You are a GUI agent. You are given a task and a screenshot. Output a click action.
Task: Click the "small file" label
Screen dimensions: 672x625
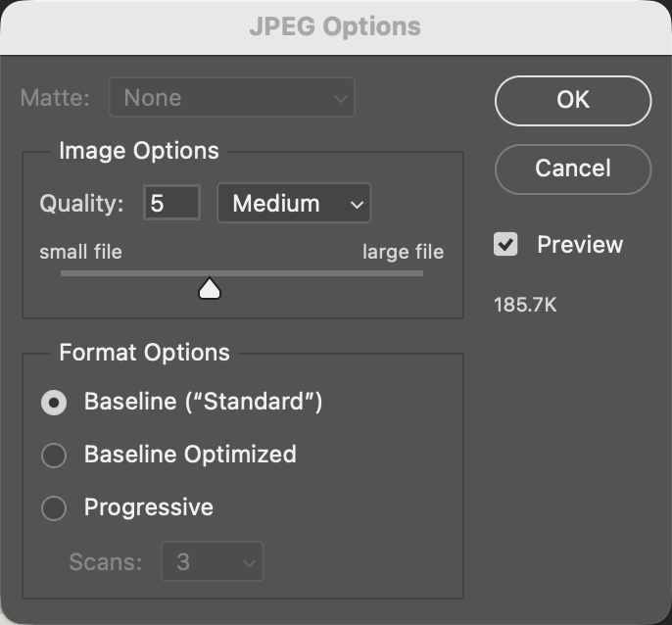[80, 252]
